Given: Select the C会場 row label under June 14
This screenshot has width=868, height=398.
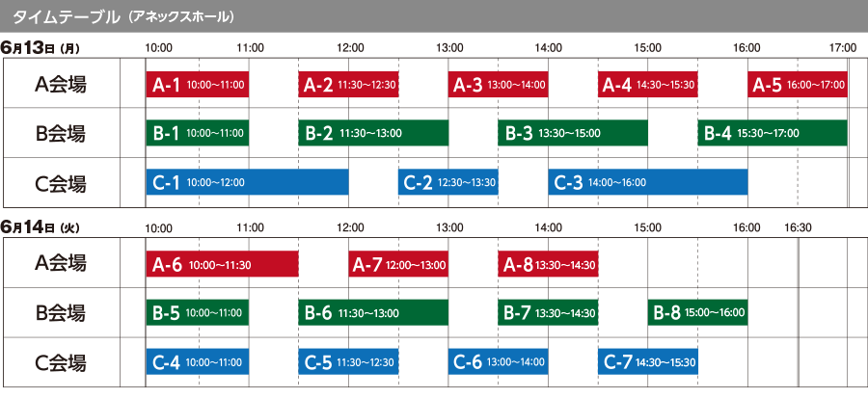Looking at the screenshot, I should [61, 362].
